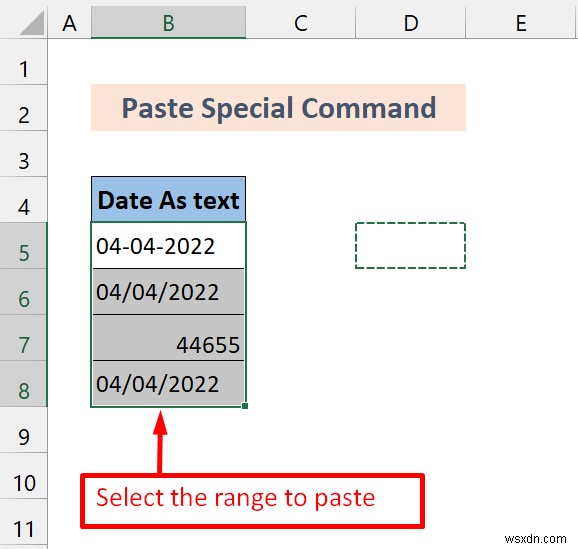This screenshot has height=549, width=578.
Task: Click the Paste Special Command title cell
Action: [x=278, y=108]
